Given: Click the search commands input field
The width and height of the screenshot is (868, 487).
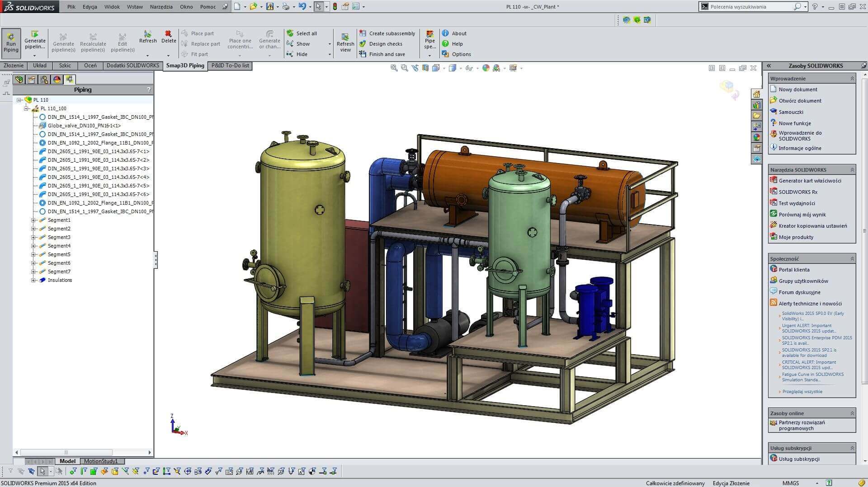Looking at the screenshot, I should pos(750,7).
